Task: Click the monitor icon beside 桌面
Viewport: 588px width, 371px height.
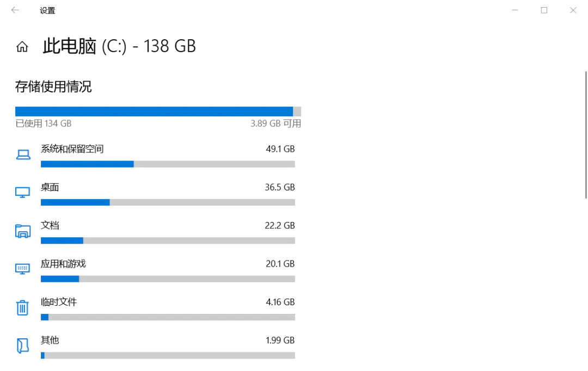Action: 22,192
